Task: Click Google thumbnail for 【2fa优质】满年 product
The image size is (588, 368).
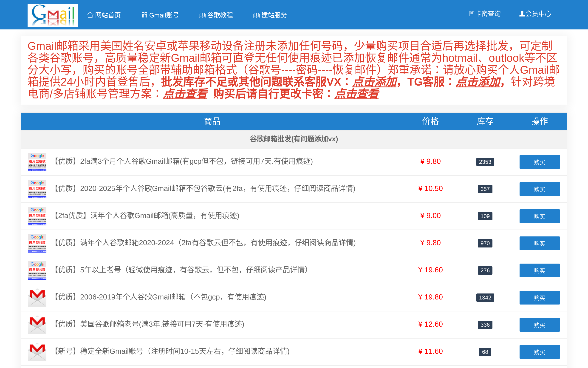Action: (x=37, y=216)
